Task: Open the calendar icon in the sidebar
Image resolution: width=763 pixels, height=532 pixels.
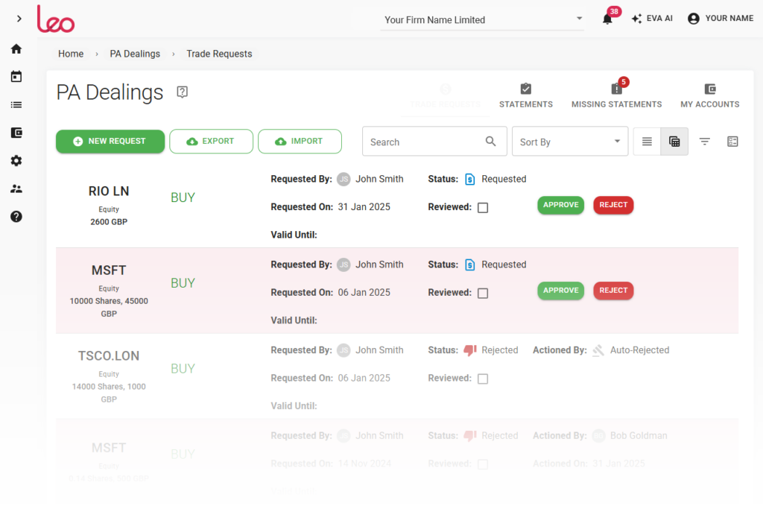Action: [16, 76]
